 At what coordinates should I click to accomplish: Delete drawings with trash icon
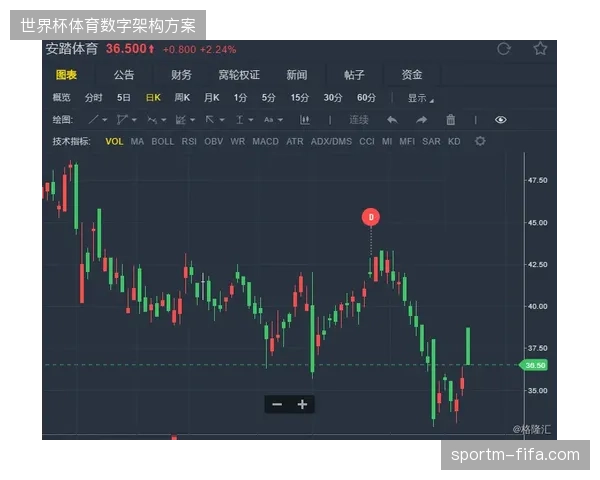pyautogui.click(x=451, y=120)
